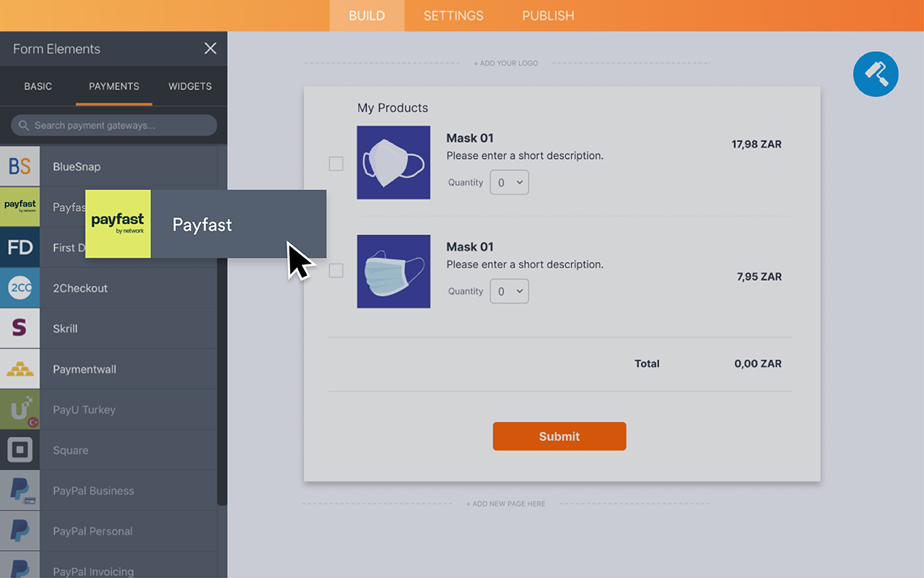Screen dimensions: 924x578
Task: Click Add Your Logo link
Action: (x=505, y=63)
